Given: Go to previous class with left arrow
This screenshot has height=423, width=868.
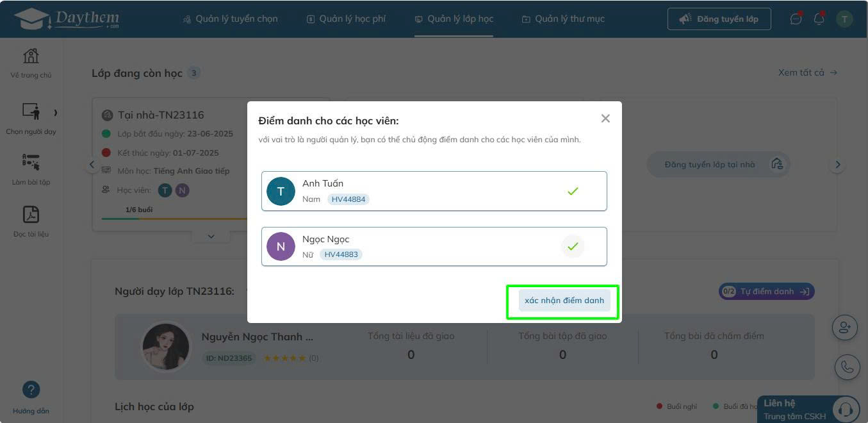Looking at the screenshot, I should click(x=92, y=165).
